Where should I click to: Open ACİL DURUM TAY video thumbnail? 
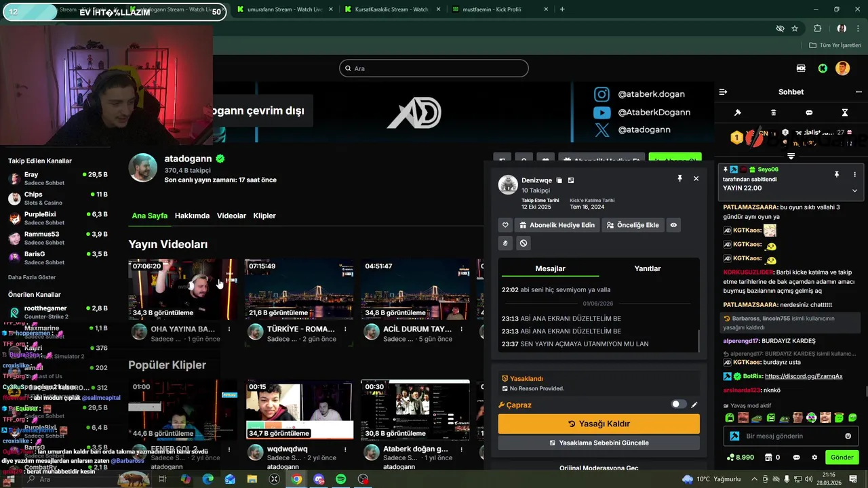click(x=415, y=289)
